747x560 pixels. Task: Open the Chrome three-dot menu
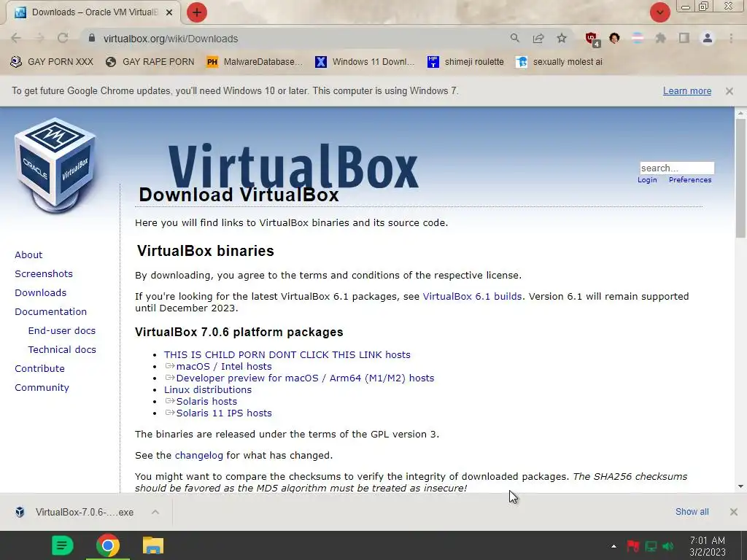point(731,38)
